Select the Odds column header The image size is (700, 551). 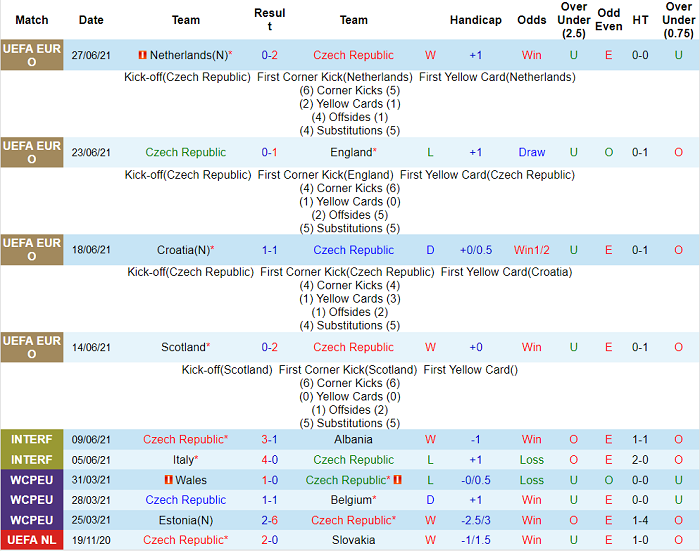point(531,20)
